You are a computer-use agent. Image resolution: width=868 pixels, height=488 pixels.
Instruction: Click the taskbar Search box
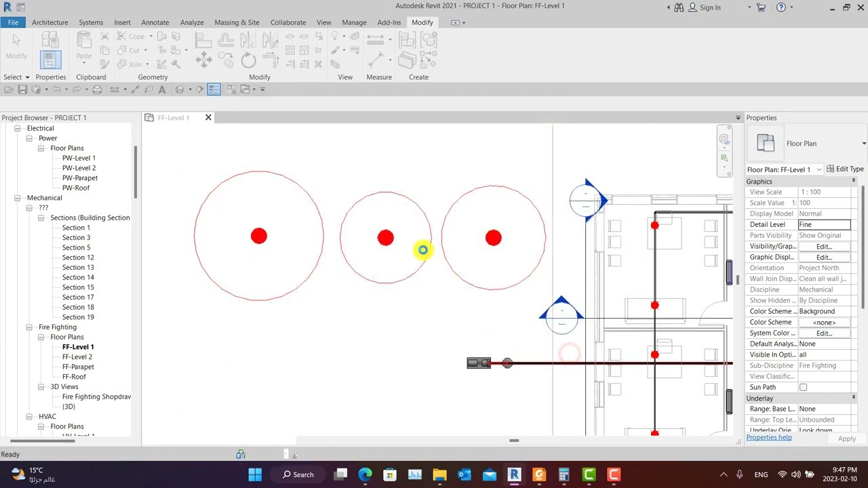click(298, 474)
